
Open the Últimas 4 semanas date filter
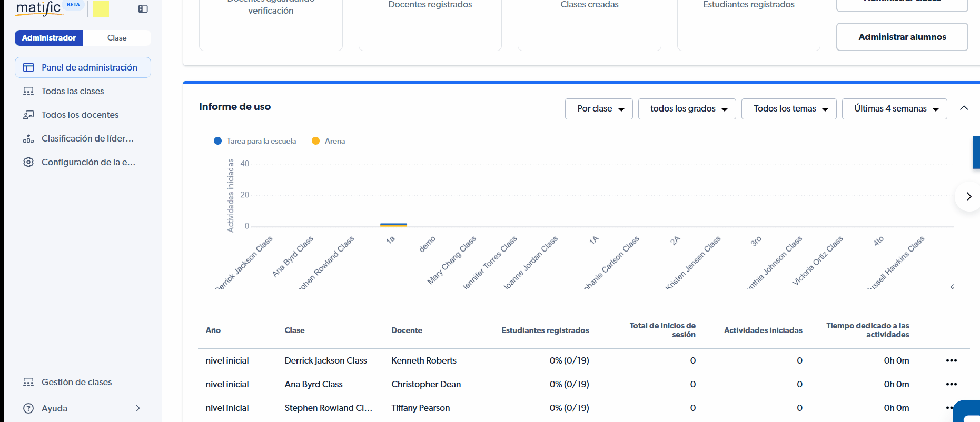pyautogui.click(x=894, y=109)
